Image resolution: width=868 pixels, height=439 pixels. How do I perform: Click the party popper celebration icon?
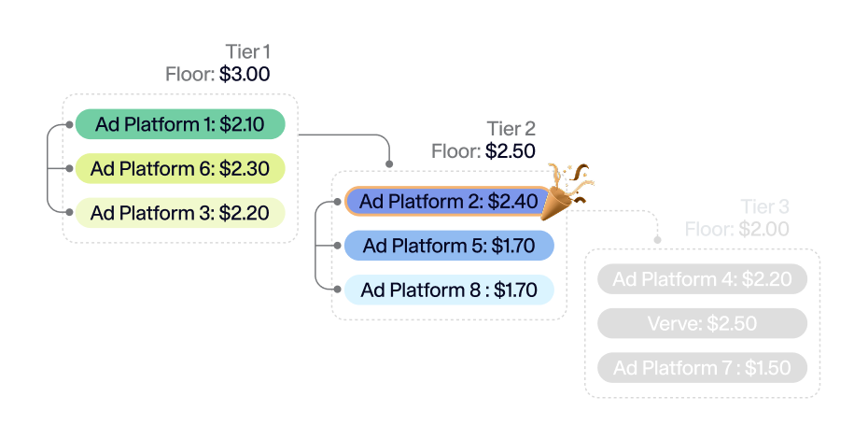coord(568,191)
